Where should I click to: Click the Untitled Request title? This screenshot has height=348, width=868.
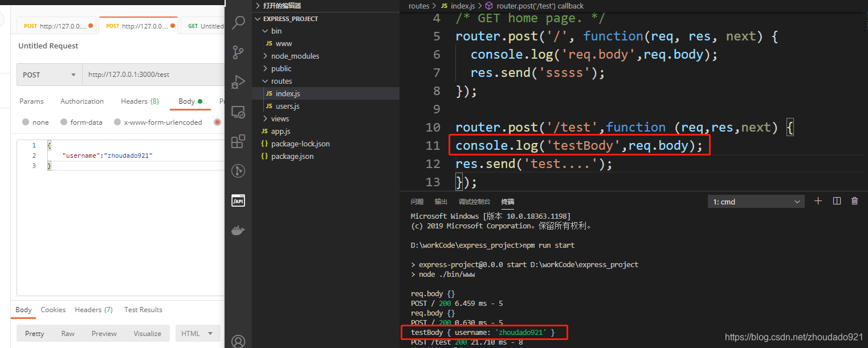pyautogui.click(x=48, y=46)
